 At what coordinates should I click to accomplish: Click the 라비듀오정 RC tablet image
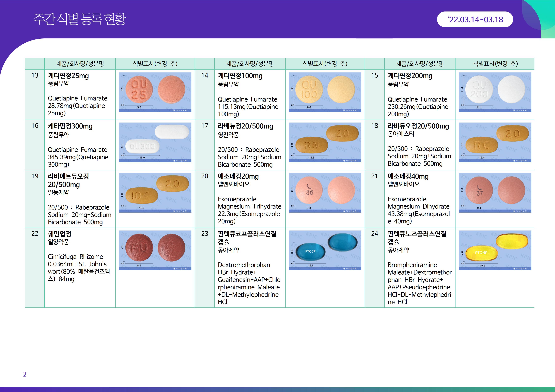pos(495,142)
